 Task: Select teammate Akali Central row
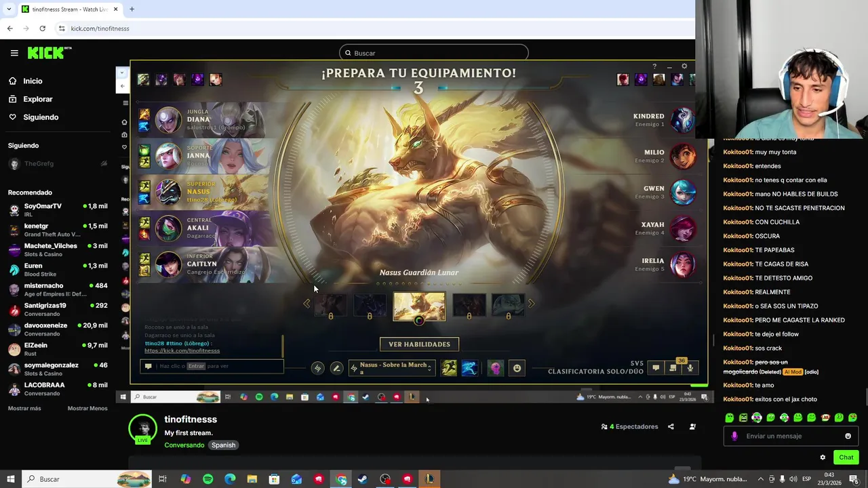203,228
